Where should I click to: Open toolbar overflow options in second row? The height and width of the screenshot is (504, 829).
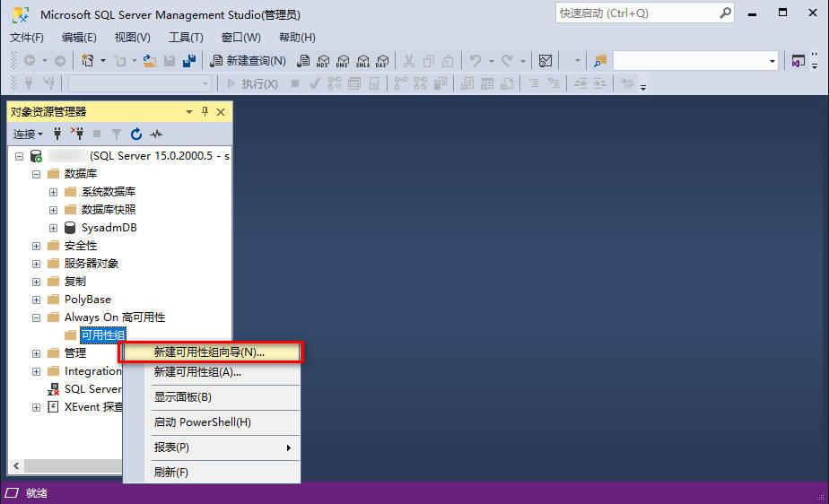643,87
